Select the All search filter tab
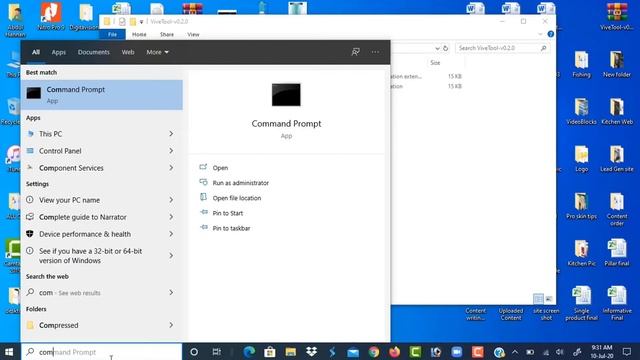The height and width of the screenshot is (360, 640). pos(36,52)
